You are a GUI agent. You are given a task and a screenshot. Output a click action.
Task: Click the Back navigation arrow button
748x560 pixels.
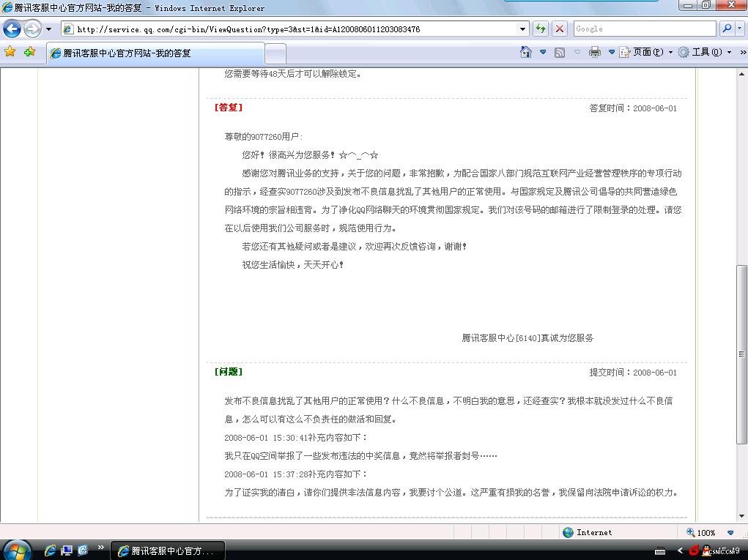12,29
